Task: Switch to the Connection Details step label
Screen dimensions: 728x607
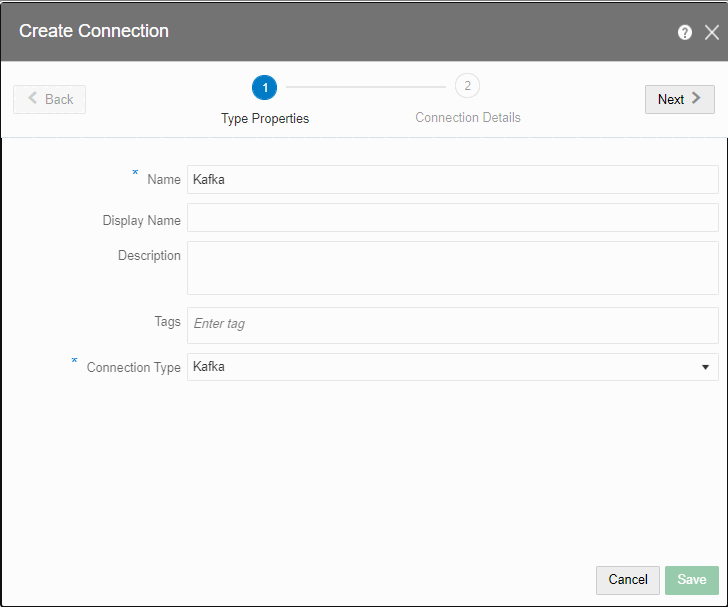Action: click(468, 117)
